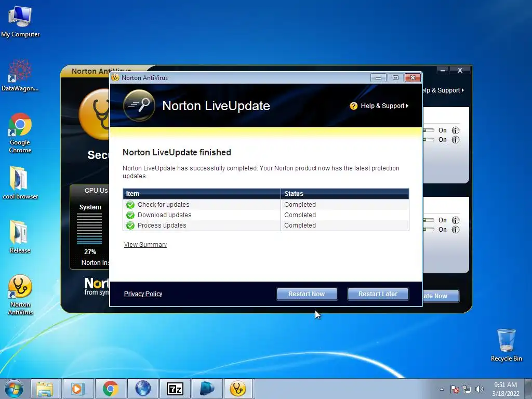
Task: Click the yellow question mark help icon
Action: (x=353, y=106)
